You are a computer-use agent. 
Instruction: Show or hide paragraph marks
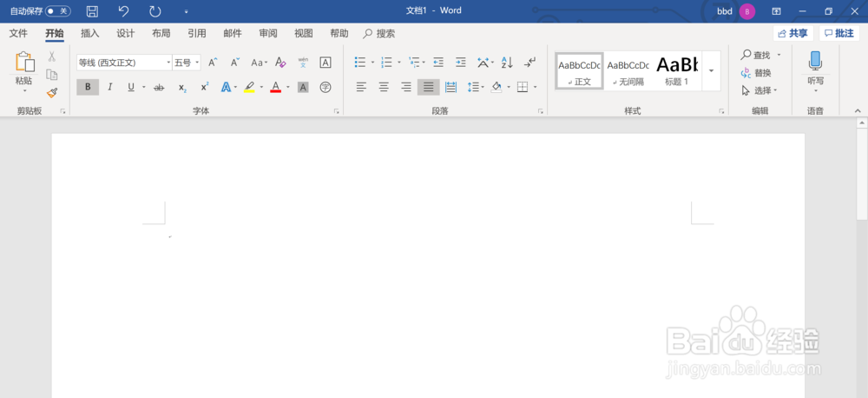pyautogui.click(x=529, y=62)
